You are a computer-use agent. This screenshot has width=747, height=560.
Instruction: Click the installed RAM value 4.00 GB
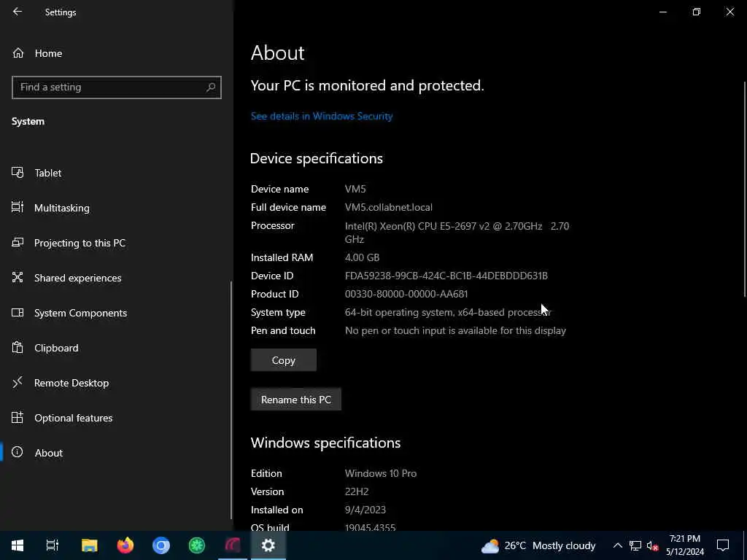[362, 257]
